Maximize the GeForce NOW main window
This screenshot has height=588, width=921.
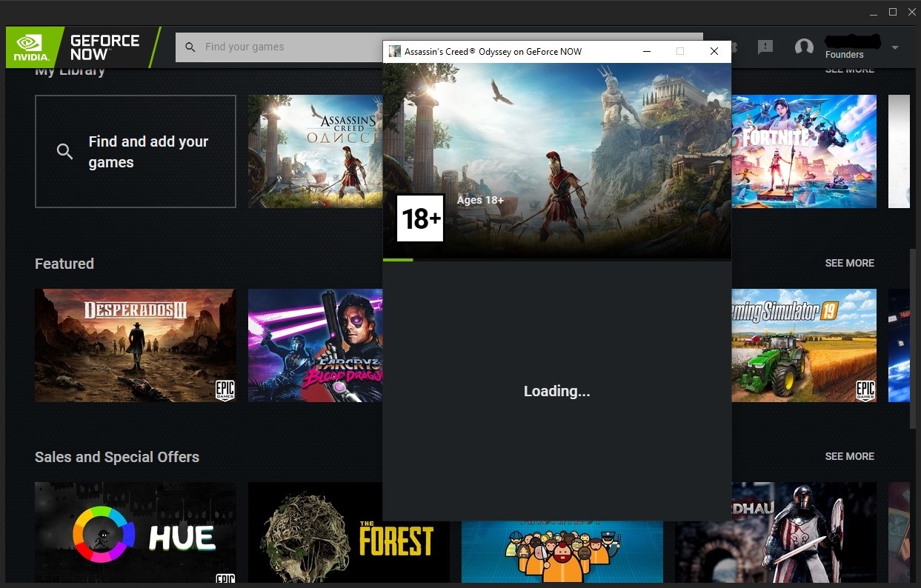pos(893,12)
